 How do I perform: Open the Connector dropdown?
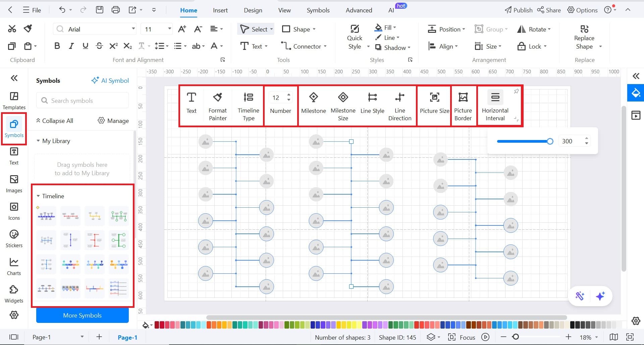pyautogui.click(x=325, y=46)
